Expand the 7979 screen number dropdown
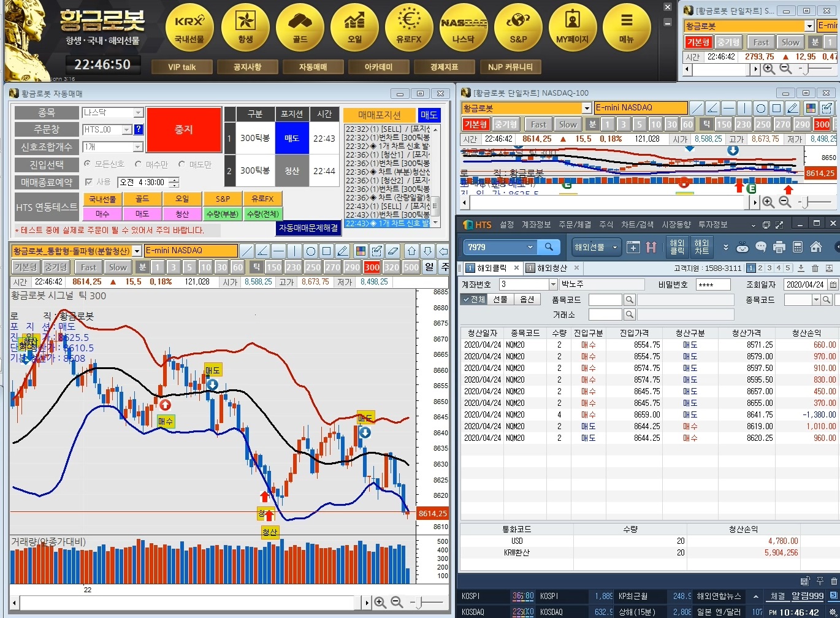840x618 pixels. tap(530, 247)
